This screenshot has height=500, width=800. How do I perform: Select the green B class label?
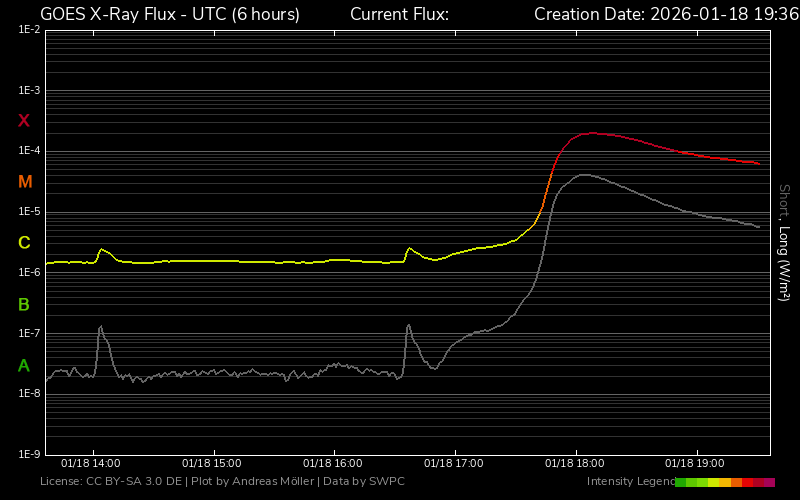point(24,304)
